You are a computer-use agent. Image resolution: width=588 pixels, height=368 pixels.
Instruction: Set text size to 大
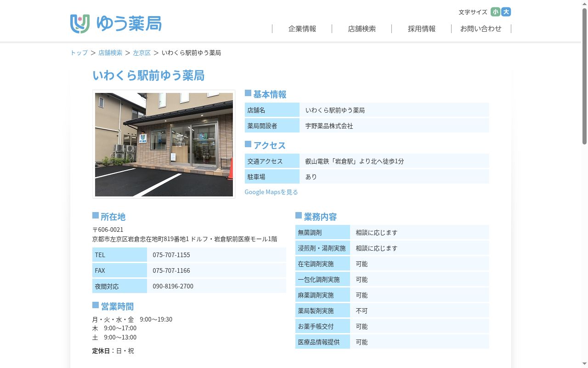coord(506,12)
